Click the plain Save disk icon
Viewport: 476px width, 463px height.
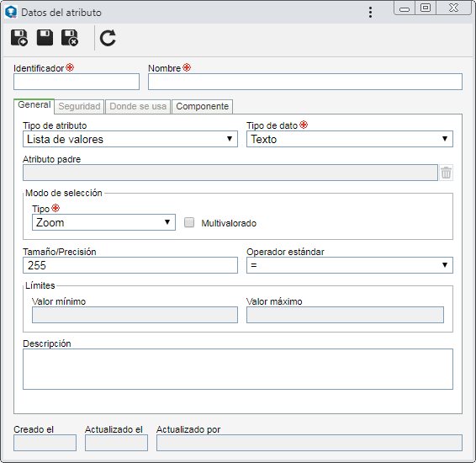pyautogui.click(x=45, y=38)
